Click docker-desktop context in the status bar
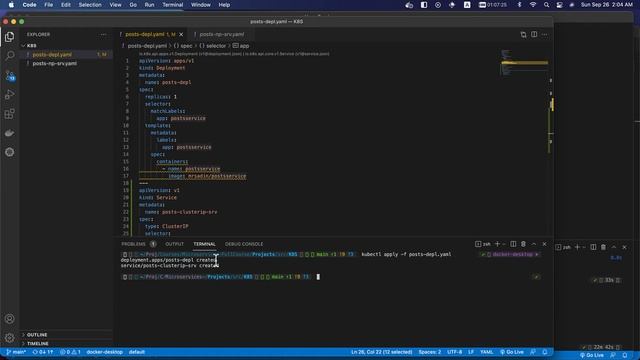 [104, 352]
